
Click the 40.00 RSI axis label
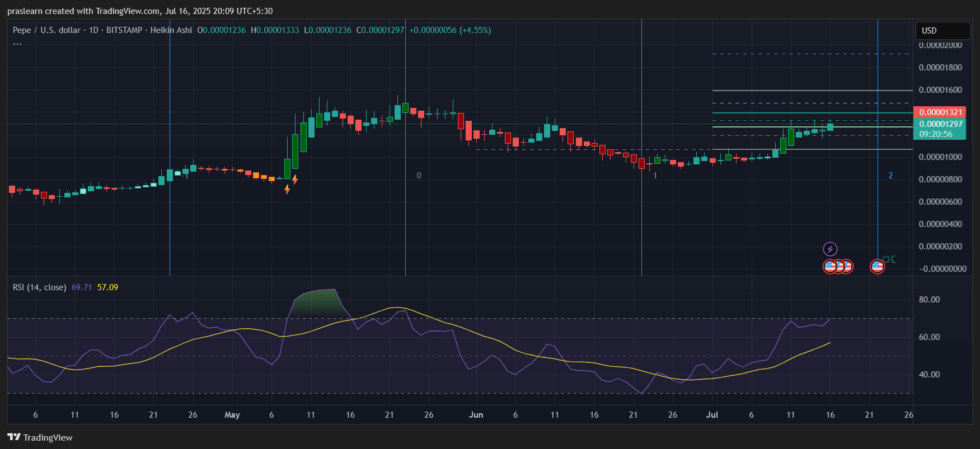pos(929,375)
